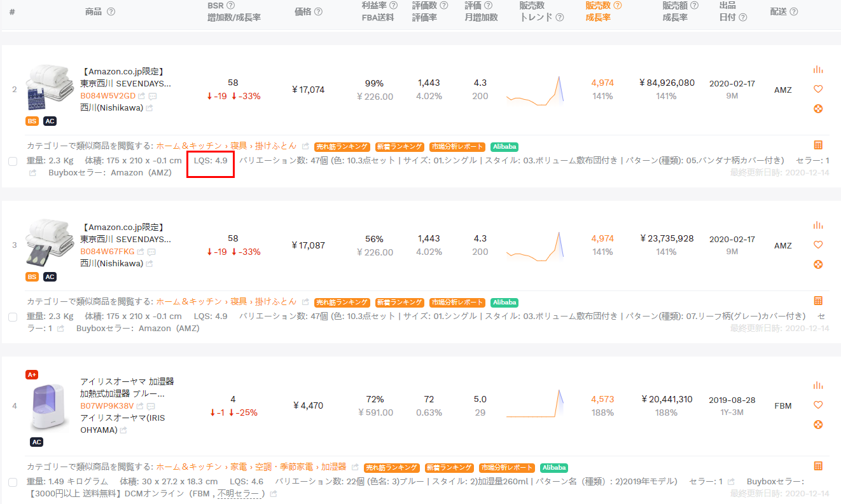Tick the checkbox for product B07WP9K38V
Screen dimensions: 841x504
13,482
